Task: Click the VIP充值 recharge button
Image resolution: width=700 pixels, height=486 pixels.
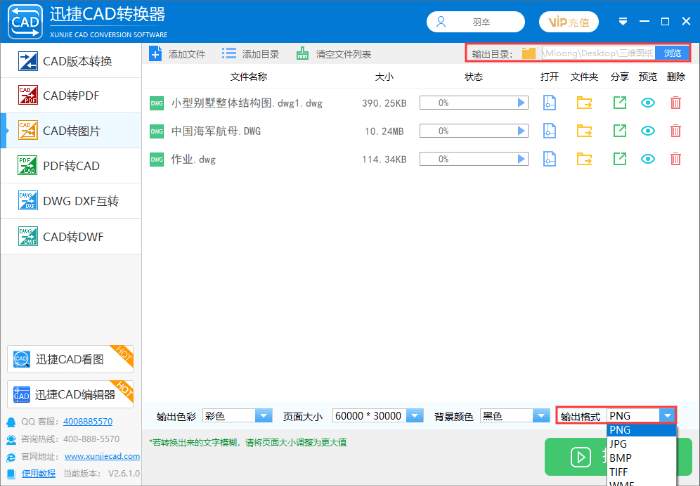Action: 568,22
